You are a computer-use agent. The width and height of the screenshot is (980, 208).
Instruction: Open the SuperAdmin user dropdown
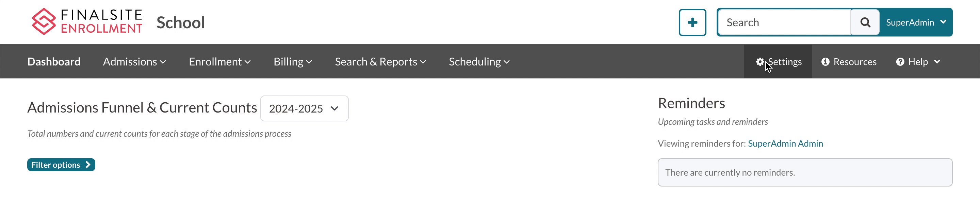pos(915,23)
